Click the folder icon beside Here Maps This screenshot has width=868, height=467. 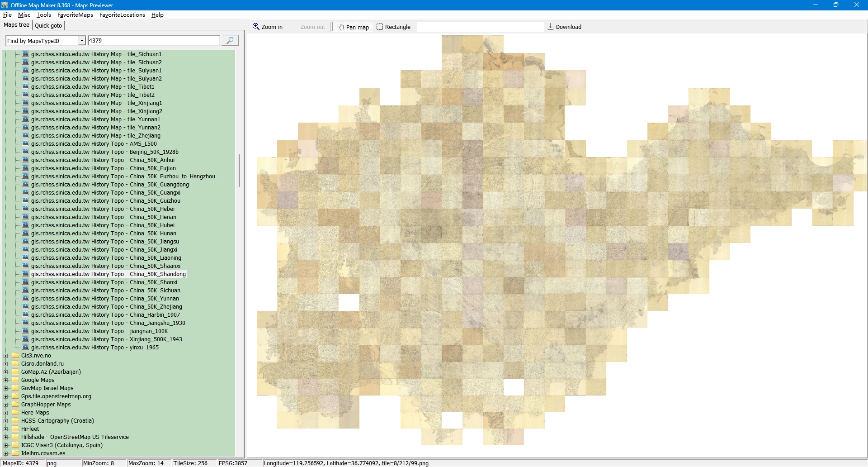15,412
